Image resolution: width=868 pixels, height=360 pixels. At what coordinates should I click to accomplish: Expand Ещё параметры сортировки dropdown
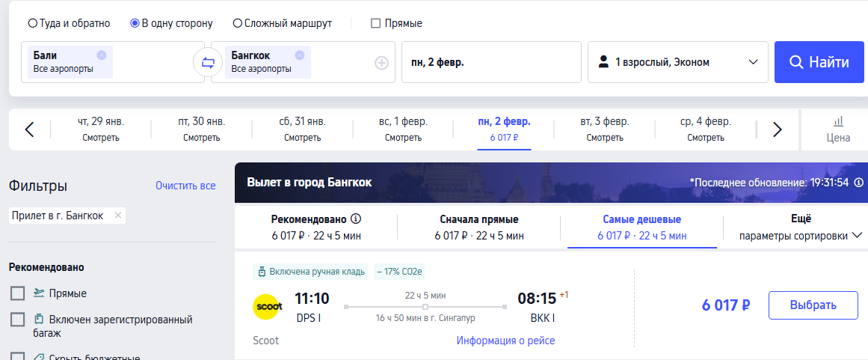(x=801, y=228)
